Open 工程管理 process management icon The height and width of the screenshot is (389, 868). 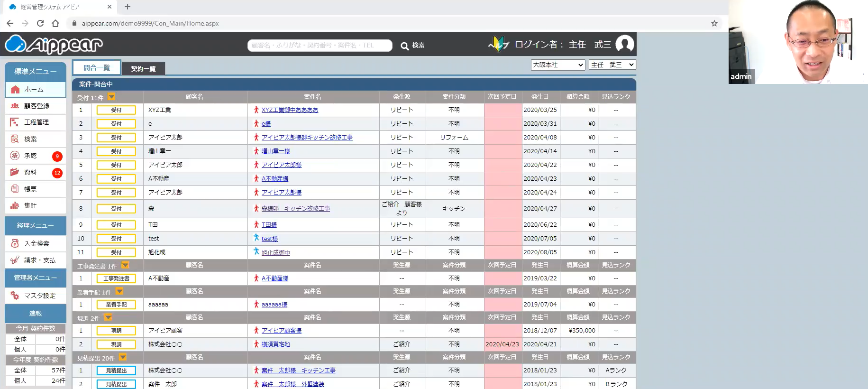[15, 122]
